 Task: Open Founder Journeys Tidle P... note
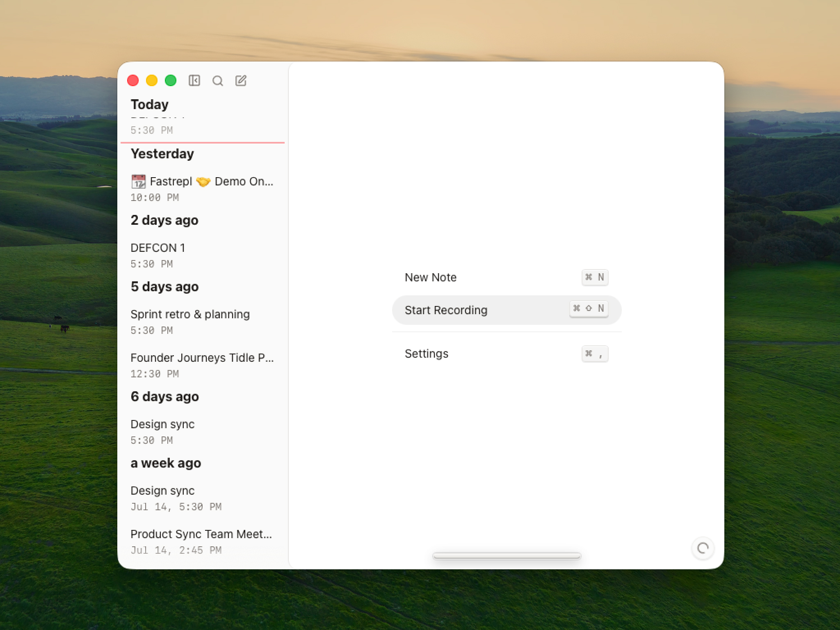[x=203, y=365]
